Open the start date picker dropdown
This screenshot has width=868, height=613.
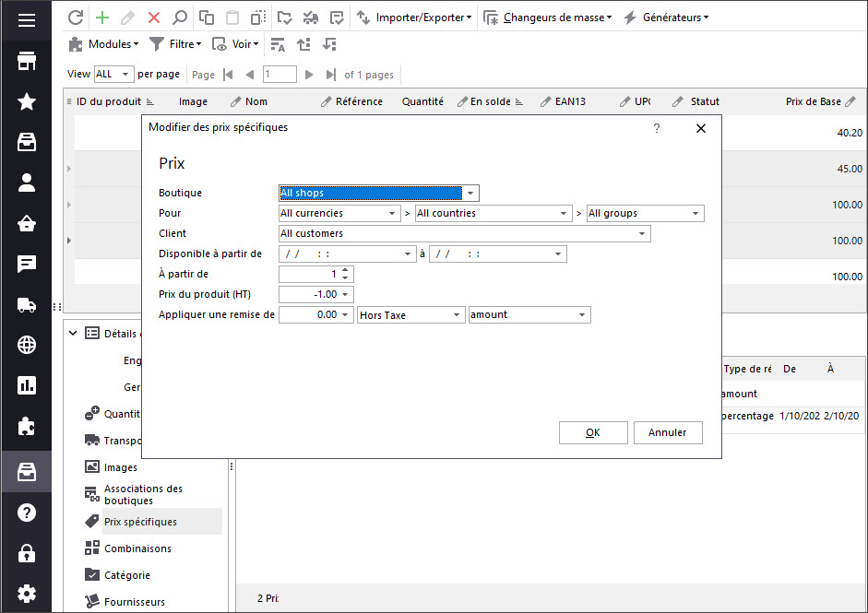pyautogui.click(x=408, y=253)
